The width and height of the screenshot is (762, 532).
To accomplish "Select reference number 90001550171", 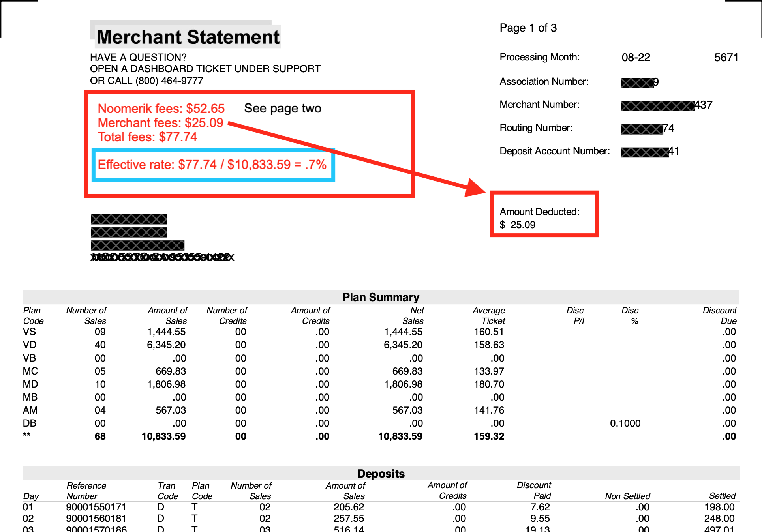I will point(96,507).
